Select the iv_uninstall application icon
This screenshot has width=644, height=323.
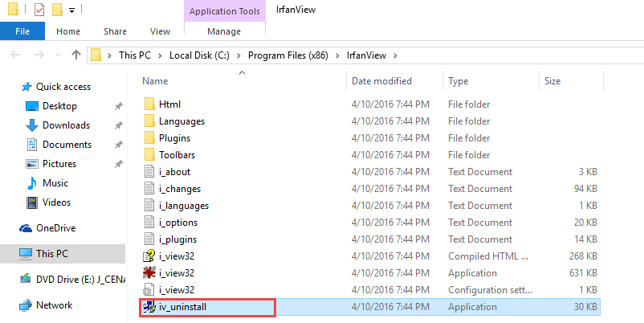pos(149,307)
